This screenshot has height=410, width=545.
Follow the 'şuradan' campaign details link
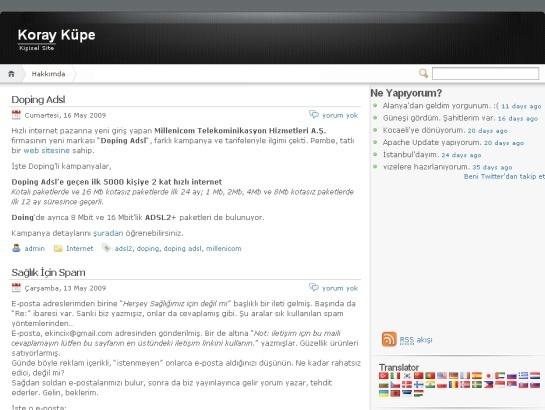pyautogui.click(x=108, y=233)
